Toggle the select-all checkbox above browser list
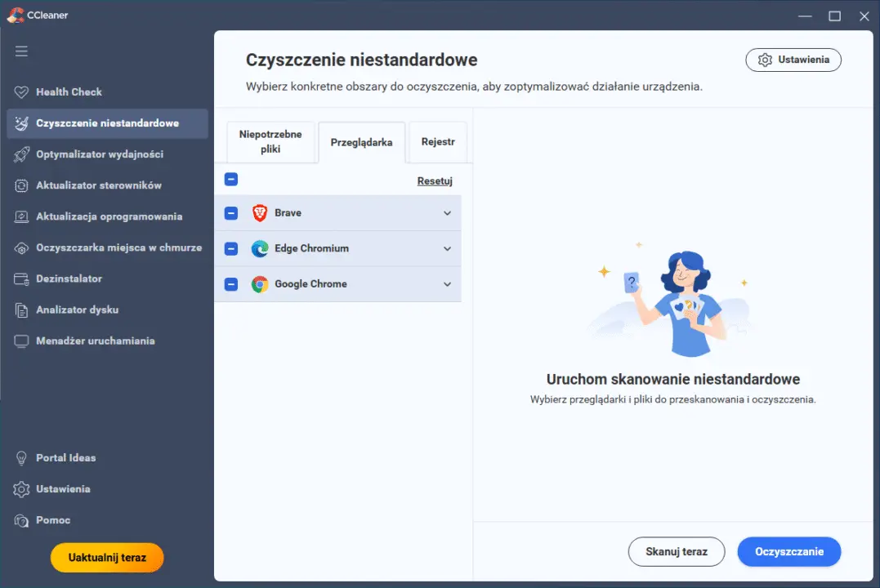 (231, 180)
